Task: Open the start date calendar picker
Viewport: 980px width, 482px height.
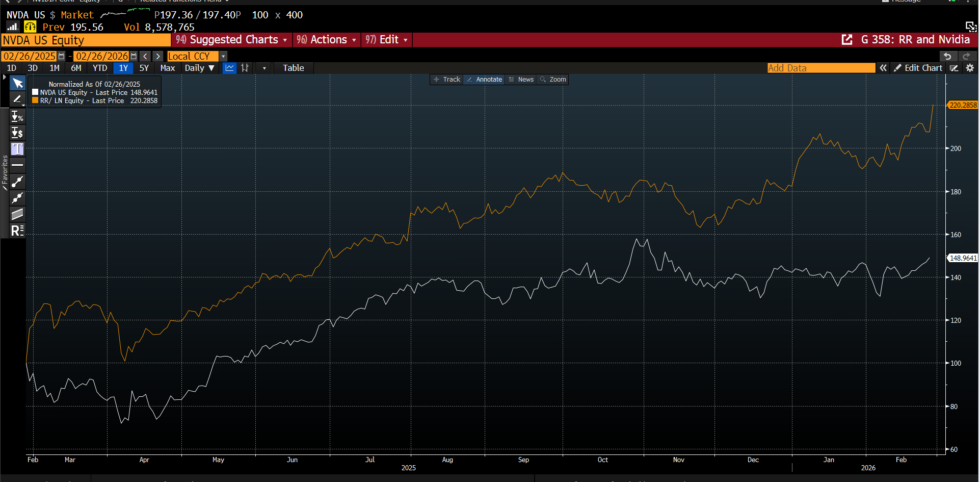Action: point(62,56)
